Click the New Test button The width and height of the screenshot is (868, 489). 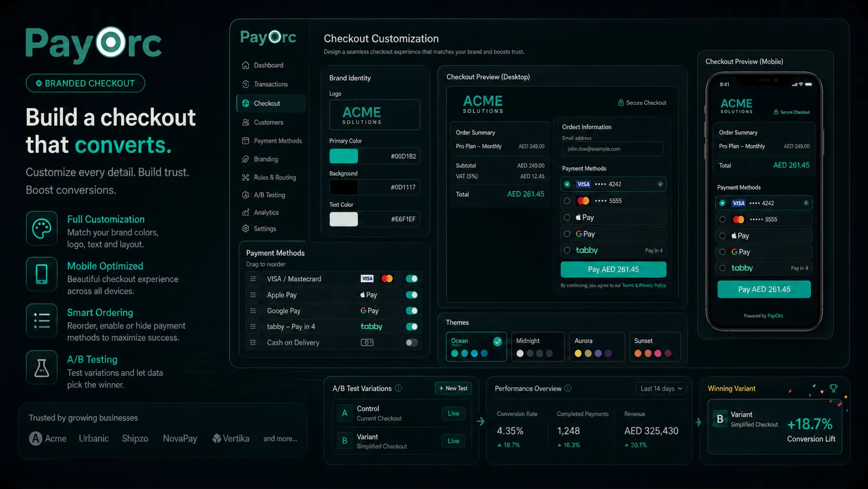point(453,388)
